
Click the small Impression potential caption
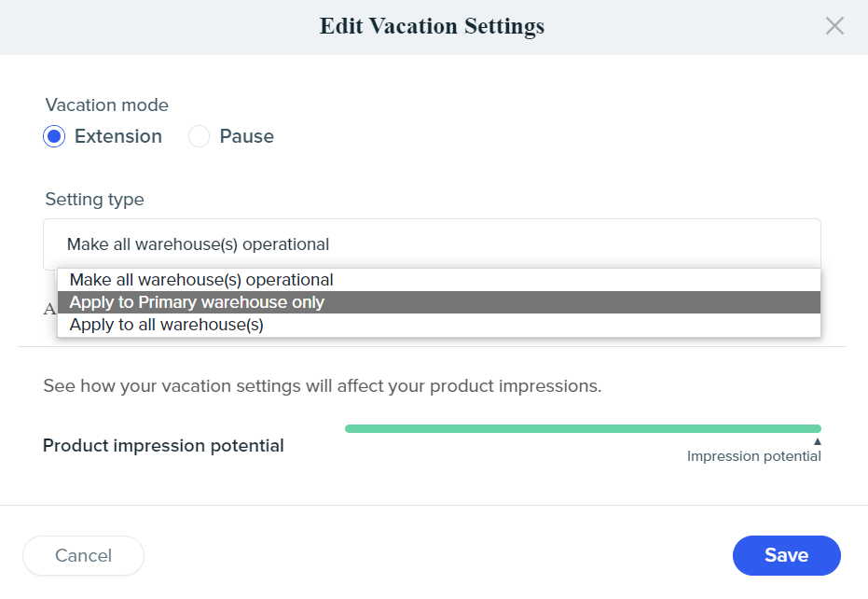(753, 456)
